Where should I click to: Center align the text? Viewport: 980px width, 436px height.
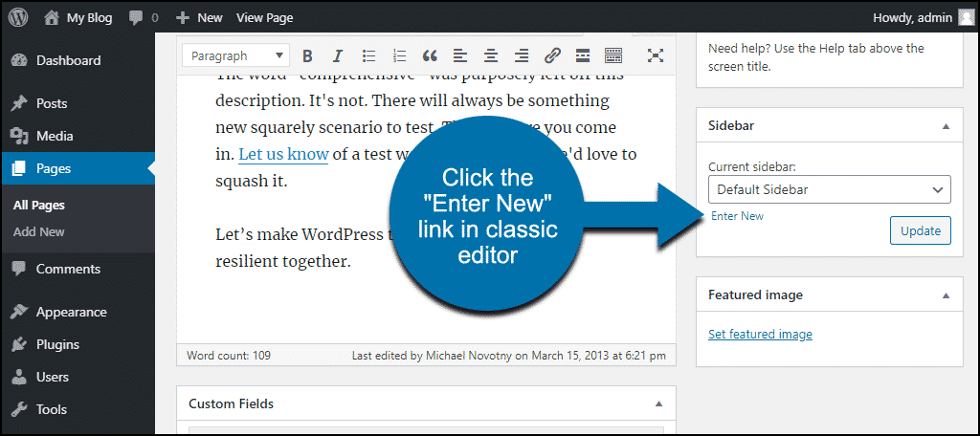pos(491,55)
